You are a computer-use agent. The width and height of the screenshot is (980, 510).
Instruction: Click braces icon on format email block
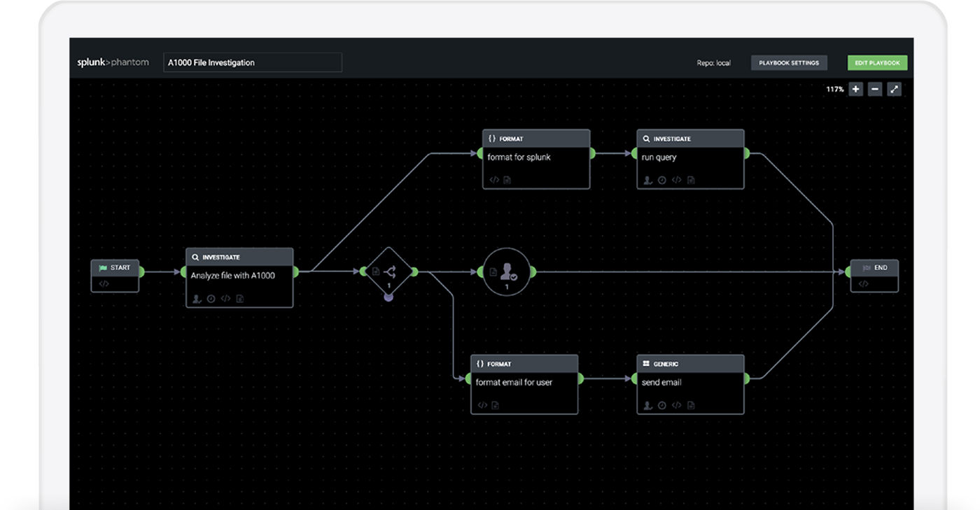pyautogui.click(x=480, y=364)
